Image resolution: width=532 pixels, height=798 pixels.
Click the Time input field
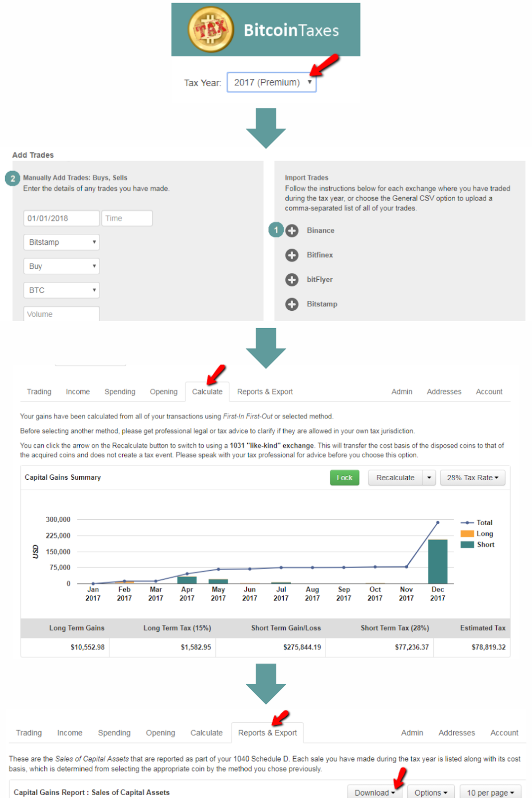127,218
